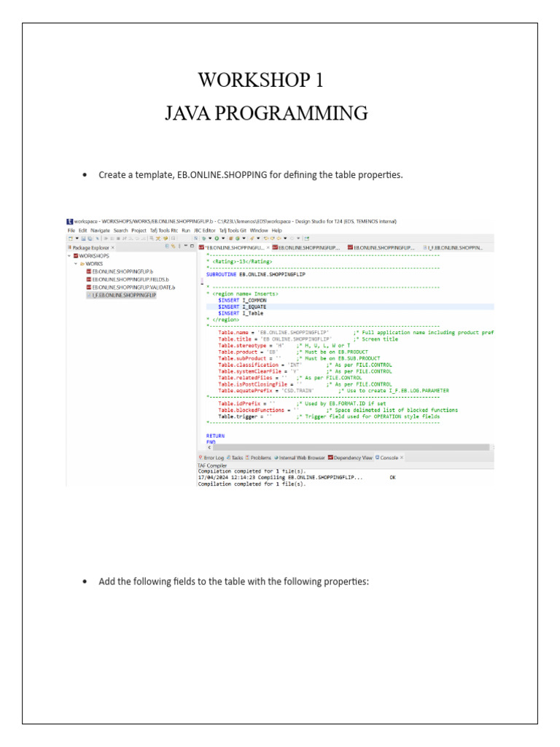
Task: Minimize the Package Explorer panel
Action: pos(186,247)
